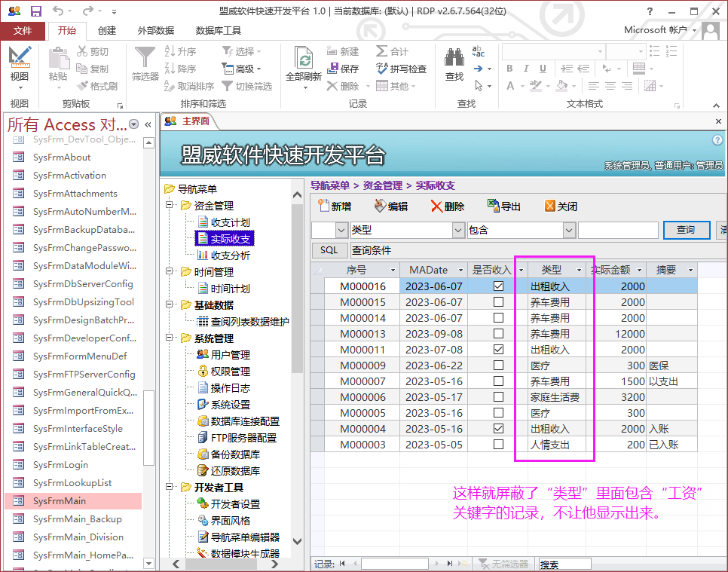This screenshot has width=728, height=572.
Task: Click the 全部刷新 refresh icon
Action: coord(303,57)
